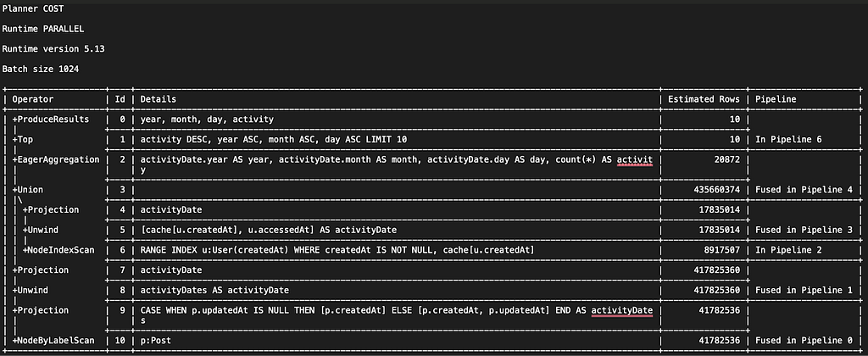Click the Pipeline column header
The width and height of the screenshot is (868, 356).
point(776,99)
